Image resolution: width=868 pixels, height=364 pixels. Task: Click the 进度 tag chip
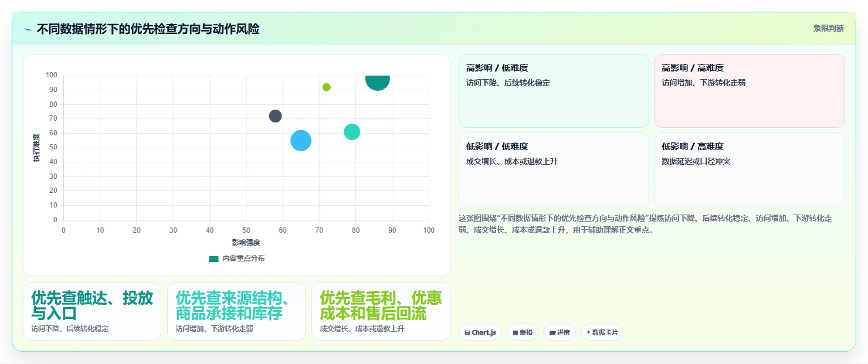pyautogui.click(x=560, y=332)
